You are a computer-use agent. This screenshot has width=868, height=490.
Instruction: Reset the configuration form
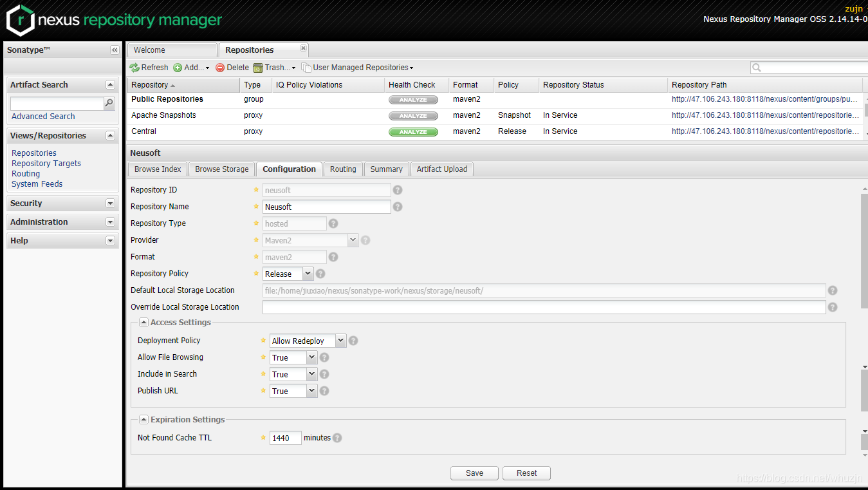point(526,473)
